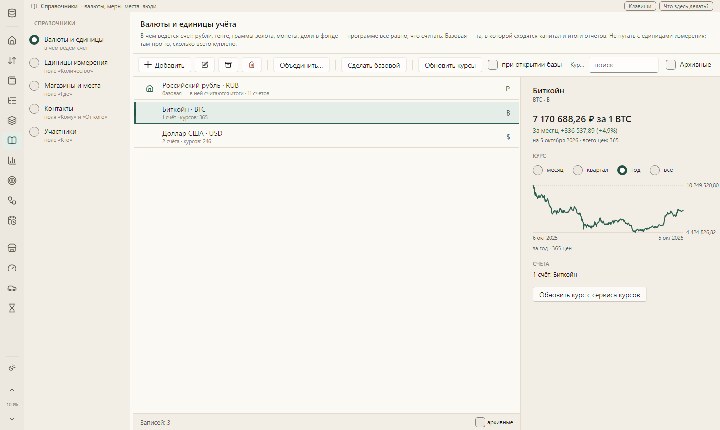Click the home marker on Российский рубль row
The width and height of the screenshot is (720, 430).
point(149,89)
